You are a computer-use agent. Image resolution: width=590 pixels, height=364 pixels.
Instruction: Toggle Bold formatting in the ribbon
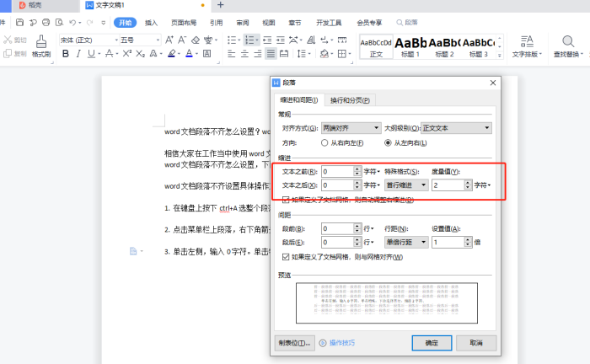click(65, 54)
